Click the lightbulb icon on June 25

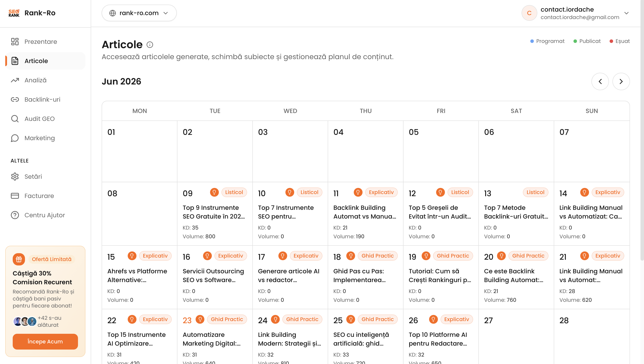pyautogui.click(x=351, y=319)
